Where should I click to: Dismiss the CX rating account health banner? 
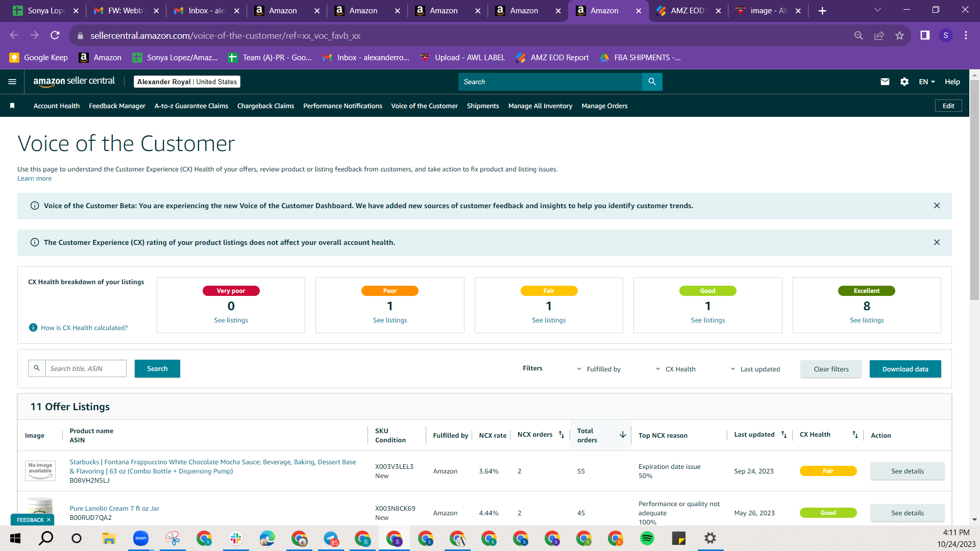pos(937,242)
